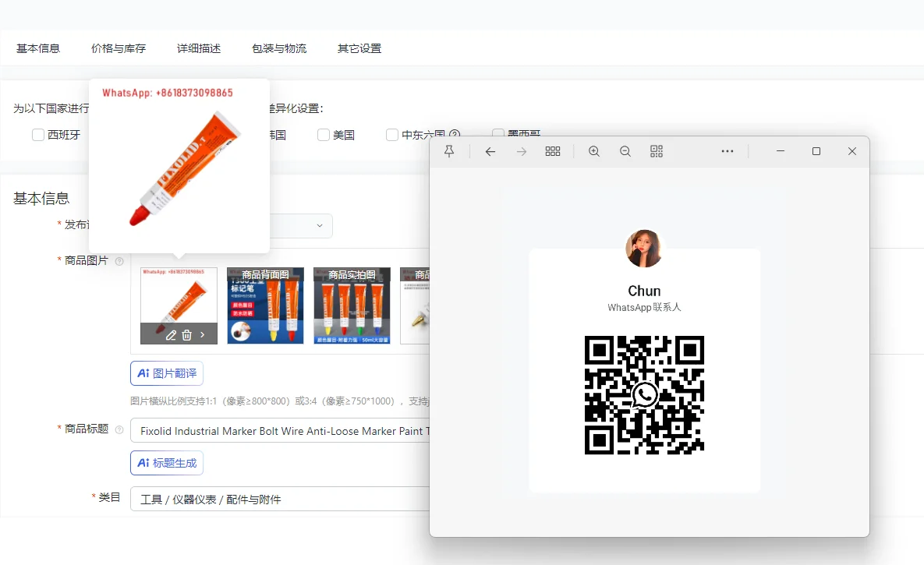This screenshot has width=924, height=565.
Task: Switch to the 价格与库存 tab
Action: 119,48
